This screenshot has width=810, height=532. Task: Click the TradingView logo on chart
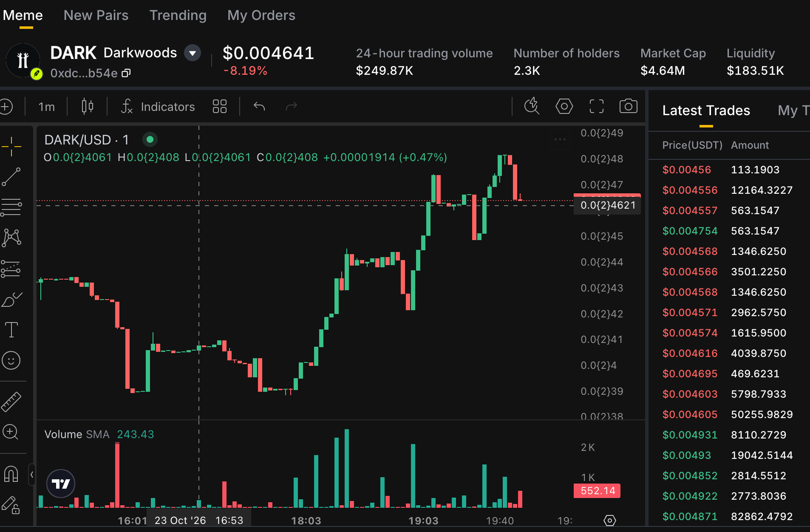(x=61, y=484)
